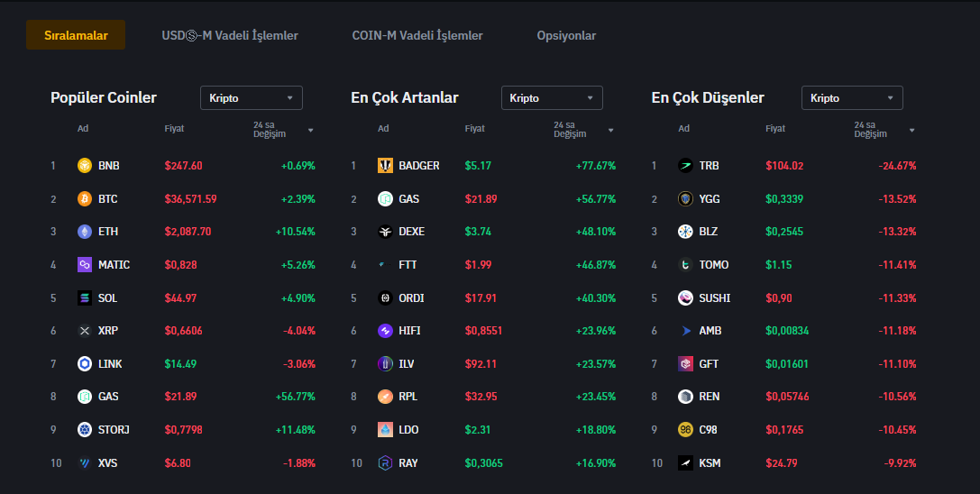Open Kripto dropdown for En Çok Düşenler
The height and width of the screenshot is (494, 980).
(851, 98)
